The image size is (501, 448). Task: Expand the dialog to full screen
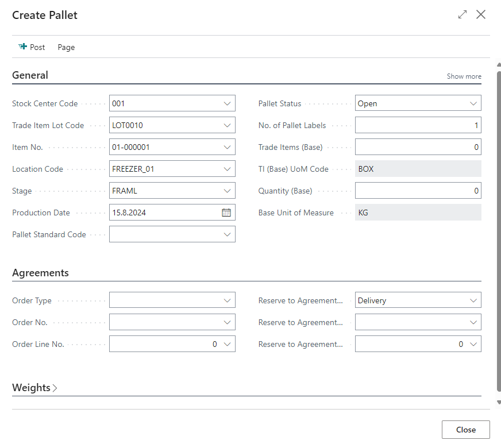coord(463,15)
